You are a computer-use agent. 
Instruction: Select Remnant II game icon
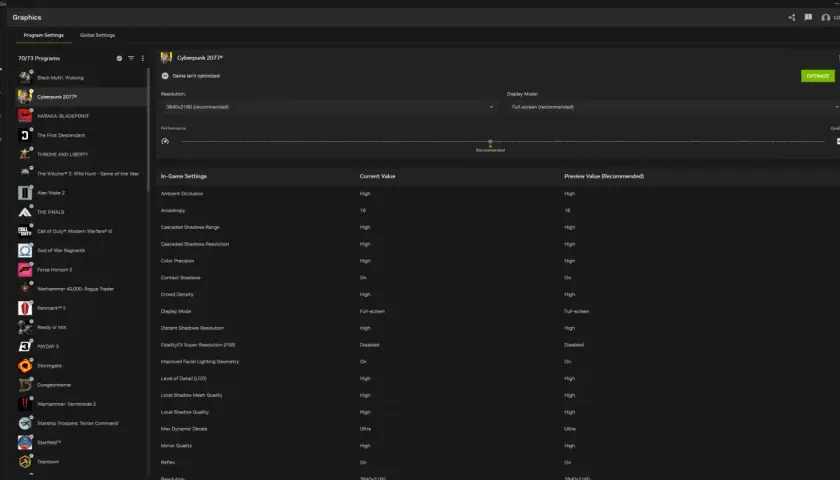pos(25,308)
